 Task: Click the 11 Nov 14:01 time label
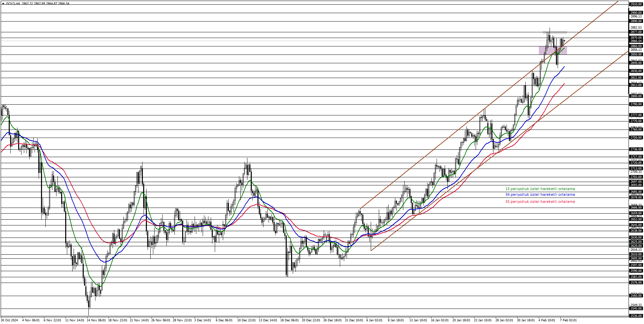coord(75,320)
